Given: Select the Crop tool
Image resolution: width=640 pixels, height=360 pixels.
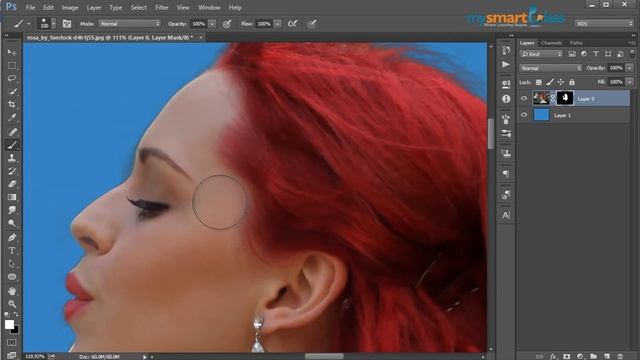Looking at the screenshot, I should [x=12, y=104].
